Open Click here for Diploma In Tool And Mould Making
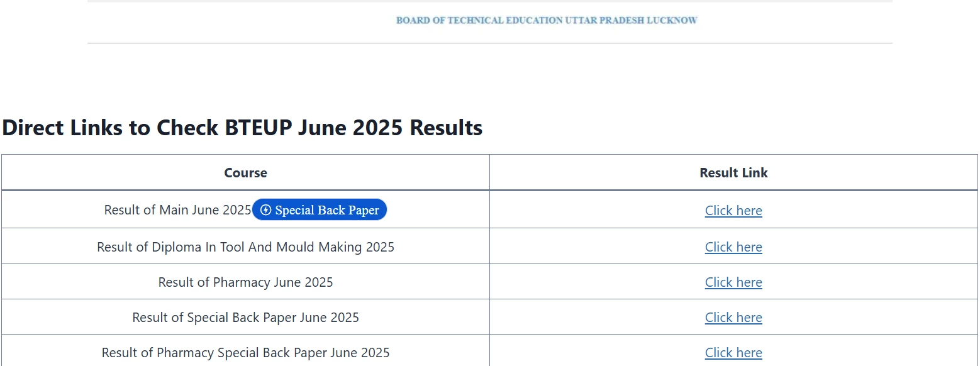980x366 pixels. [733, 247]
